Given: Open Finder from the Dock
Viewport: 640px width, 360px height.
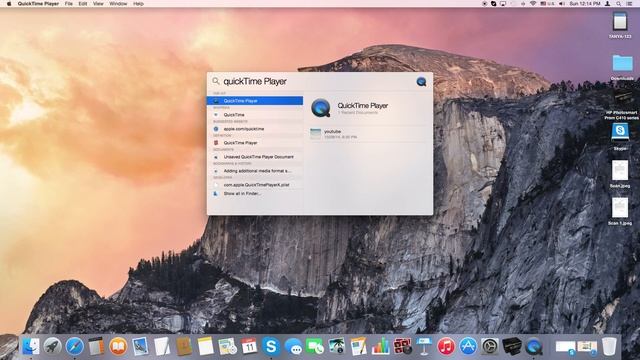Looking at the screenshot, I should 31,347.
